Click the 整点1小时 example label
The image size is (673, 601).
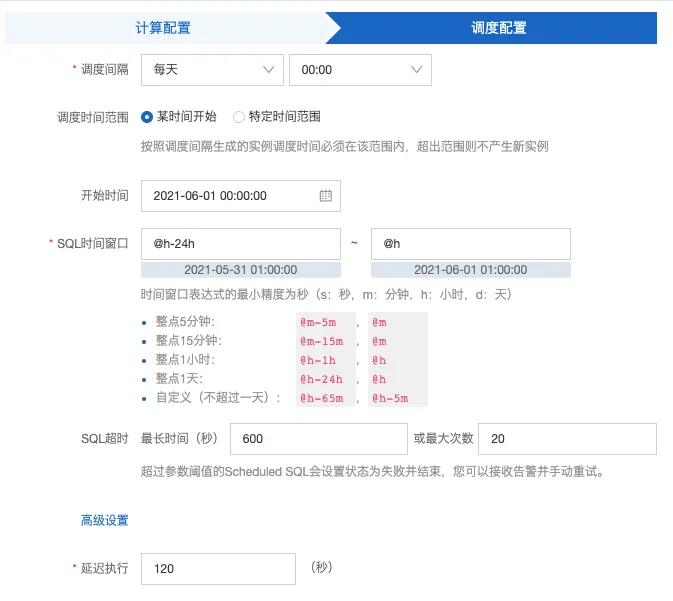pos(185,360)
